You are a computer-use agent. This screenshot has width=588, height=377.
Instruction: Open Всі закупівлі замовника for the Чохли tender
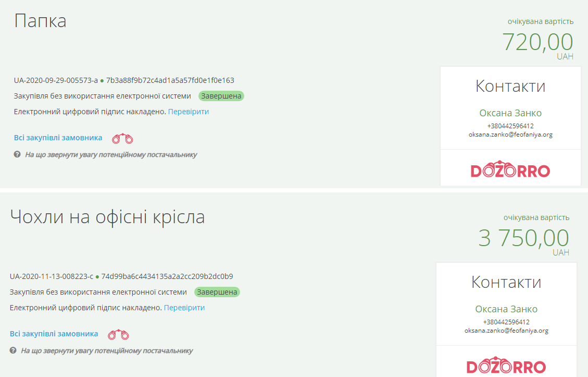tap(54, 334)
